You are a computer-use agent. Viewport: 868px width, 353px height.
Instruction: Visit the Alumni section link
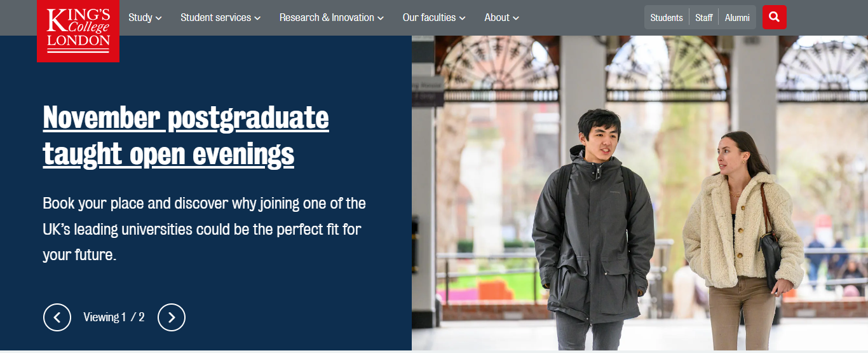pos(737,18)
